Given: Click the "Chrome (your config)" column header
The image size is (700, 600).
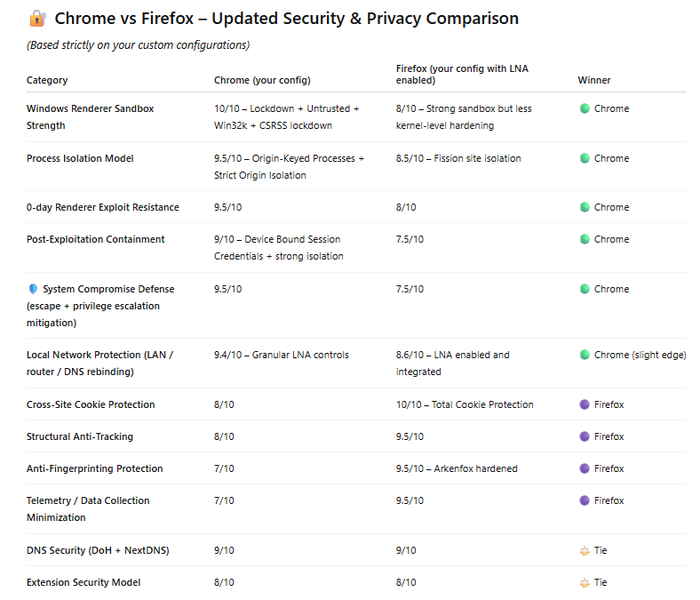Looking at the screenshot, I should (262, 80).
